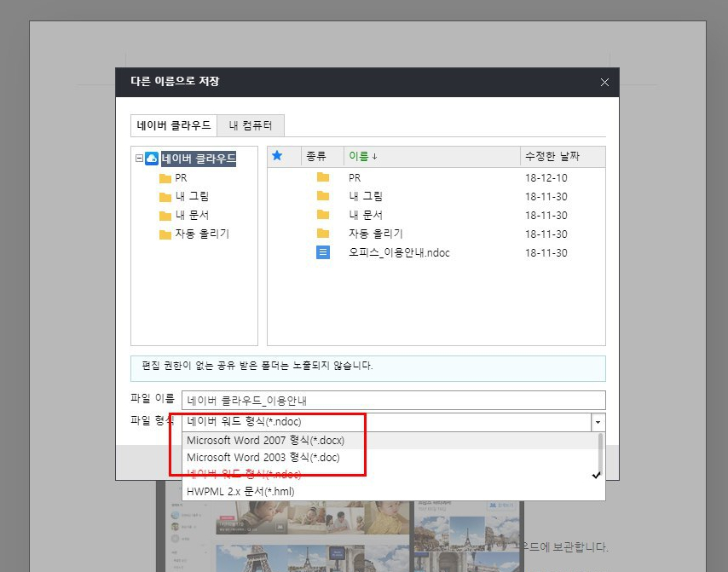Viewport: 728px width, 572px height.
Task: Click the cloud icon beside 네이버 클라우드 root
Action: pyautogui.click(x=152, y=158)
